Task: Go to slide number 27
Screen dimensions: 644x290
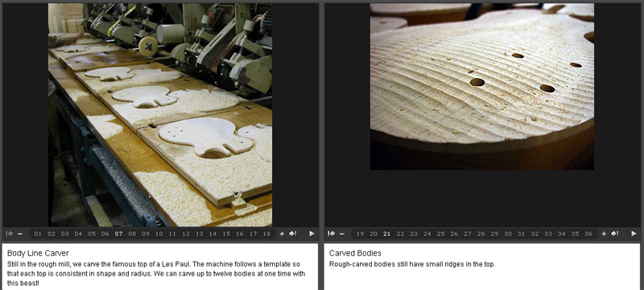Action: [x=468, y=234]
